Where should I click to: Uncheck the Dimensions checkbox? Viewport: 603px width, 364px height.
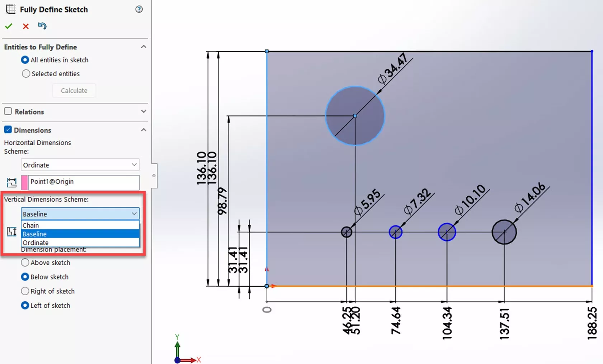(x=8, y=130)
